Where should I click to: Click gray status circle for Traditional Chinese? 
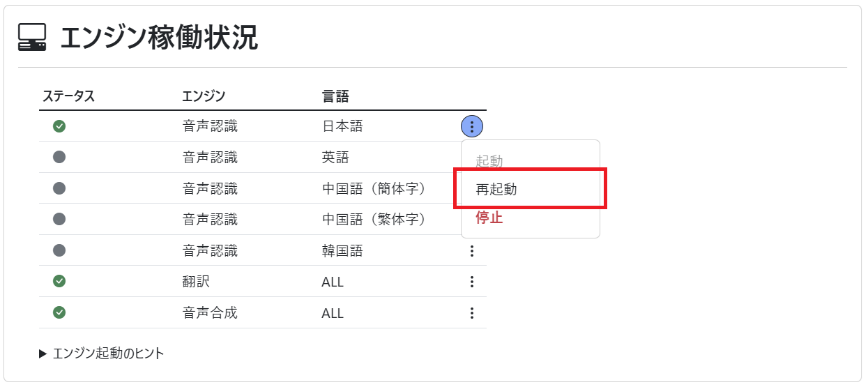(59, 219)
